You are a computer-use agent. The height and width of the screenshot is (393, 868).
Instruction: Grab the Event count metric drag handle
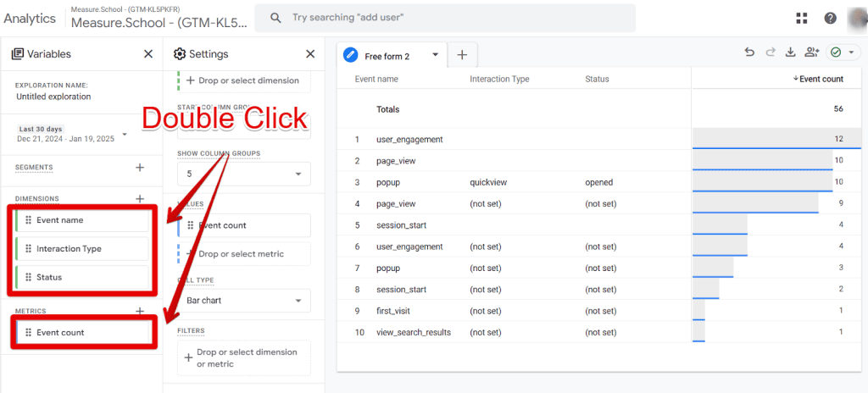coord(28,333)
